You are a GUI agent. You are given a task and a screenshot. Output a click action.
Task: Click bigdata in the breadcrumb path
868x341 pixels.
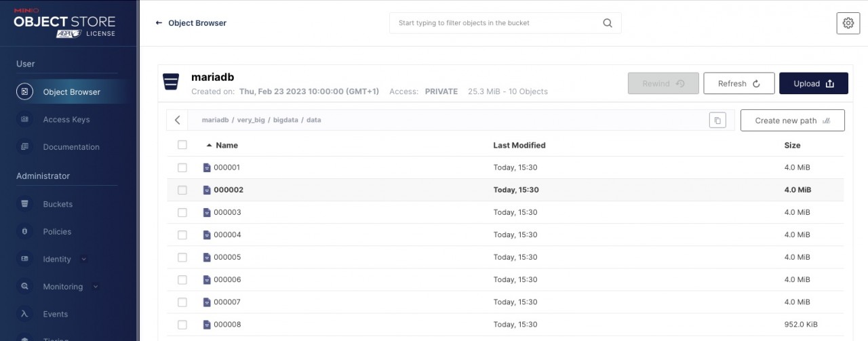285,120
